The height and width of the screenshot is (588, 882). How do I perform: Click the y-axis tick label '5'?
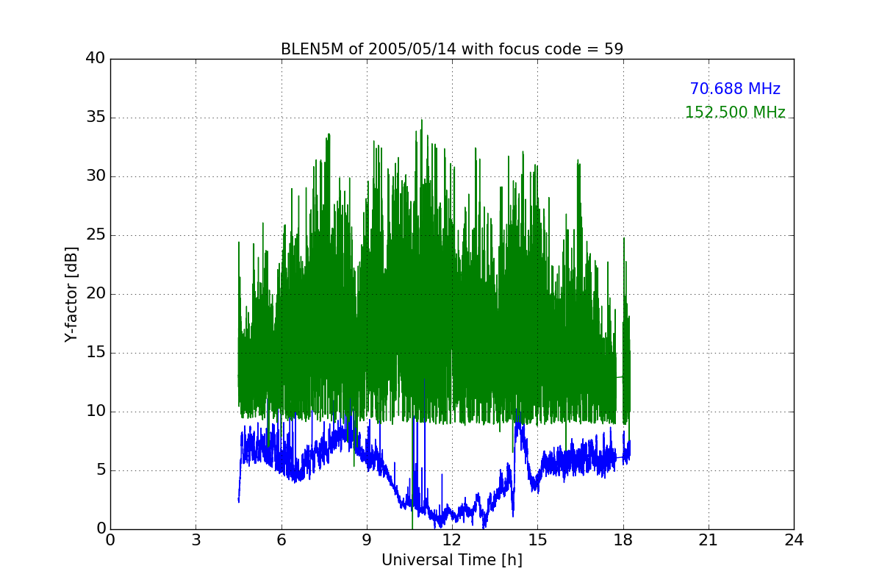coord(101,470)
